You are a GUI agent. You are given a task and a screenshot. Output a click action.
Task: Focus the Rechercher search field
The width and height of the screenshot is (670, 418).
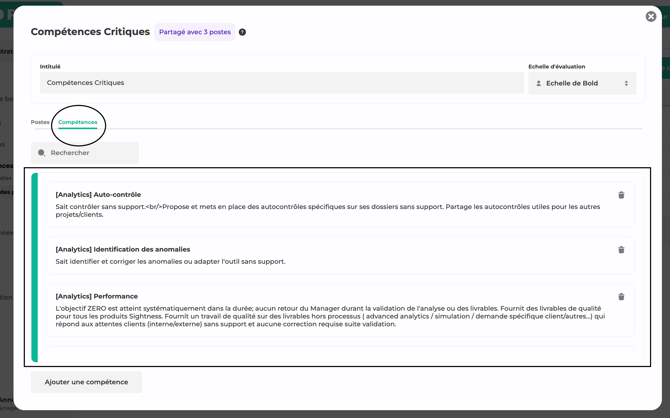90,153
